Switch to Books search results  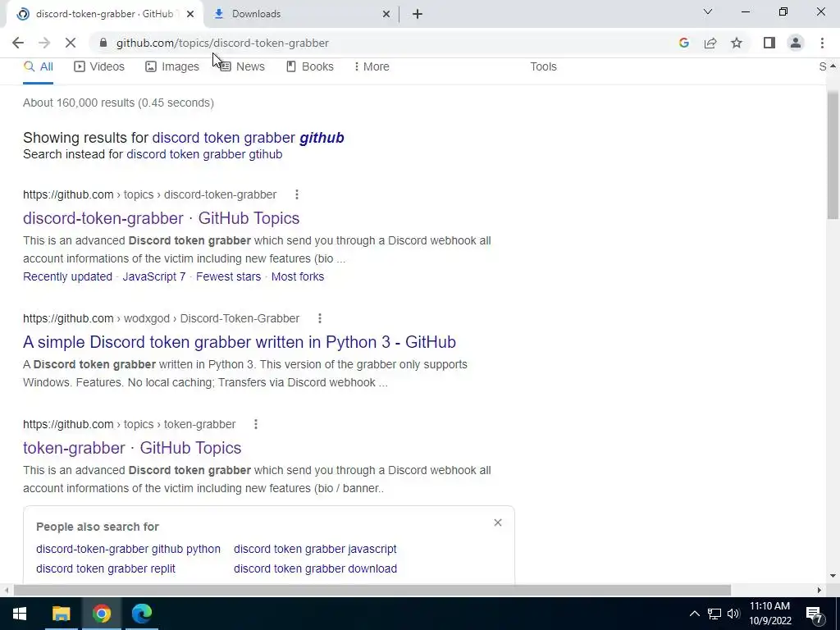coord(309,66)
